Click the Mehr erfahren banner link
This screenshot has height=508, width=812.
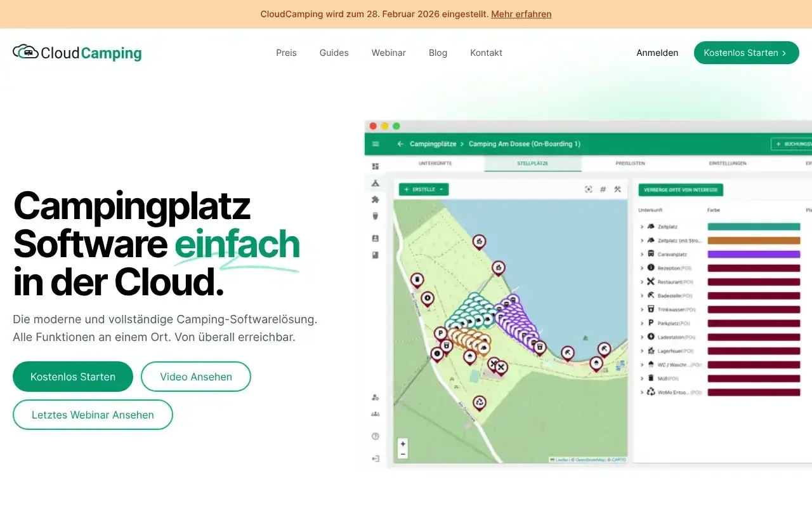pyautogui.click(x=521, y=14)
